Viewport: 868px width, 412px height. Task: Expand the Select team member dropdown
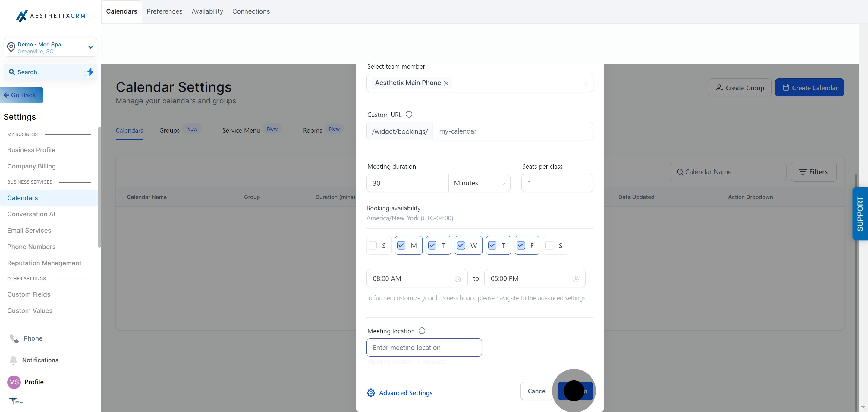pyautogui.click(x=585, y=83)
